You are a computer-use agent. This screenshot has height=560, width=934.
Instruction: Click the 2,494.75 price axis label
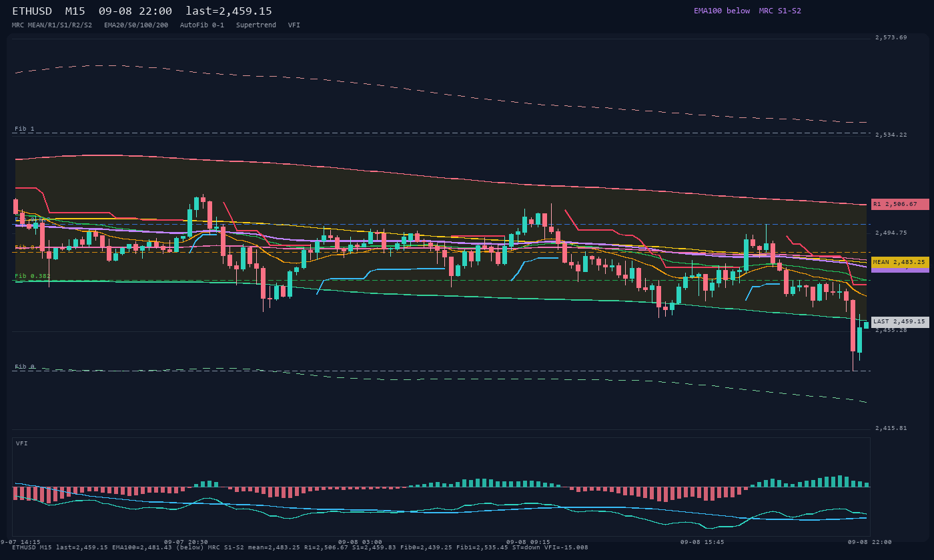(891, 233)
